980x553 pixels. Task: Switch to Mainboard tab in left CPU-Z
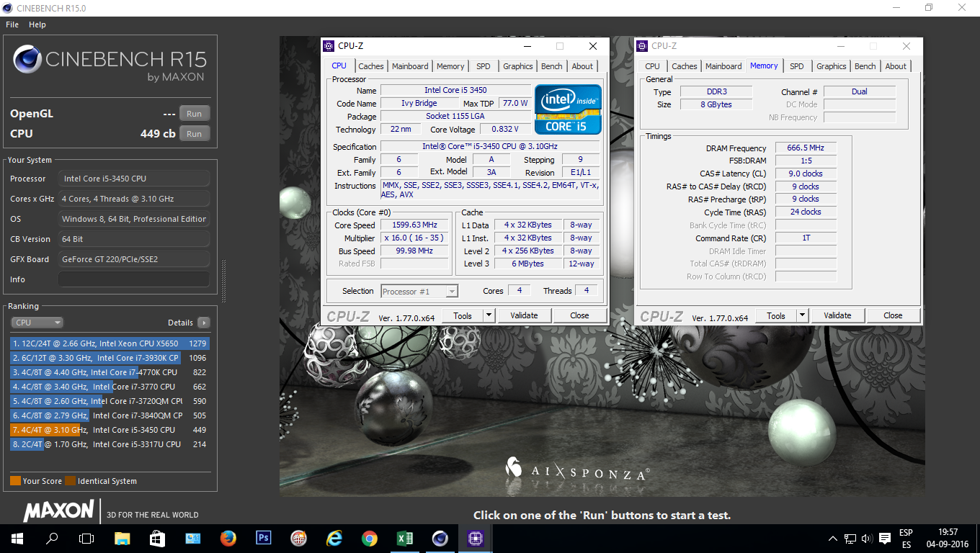[410, 66]
